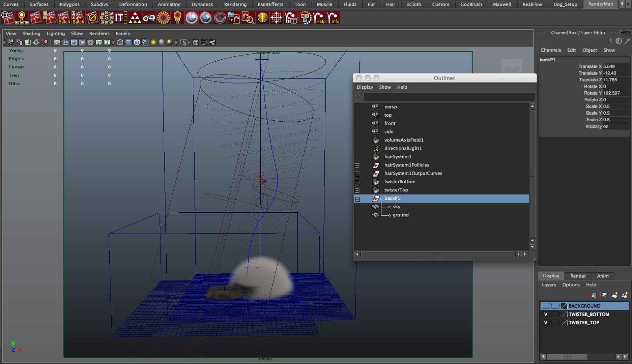The height and width of the screenshot is (364, 632).
Task: Click the move layer up icon
Action: tap(593, 295)
